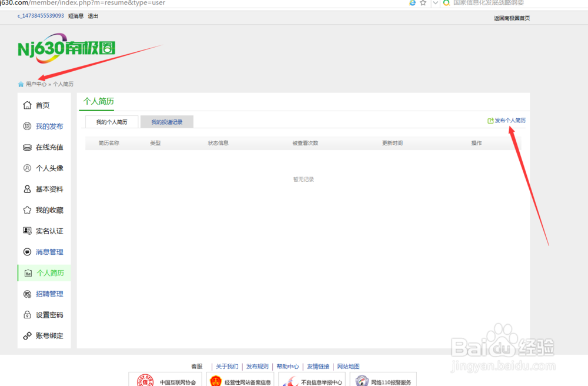Viewport: 588px width, 386px height.
Task: Open 消息管理 message management icon
Action: point(28,252)
